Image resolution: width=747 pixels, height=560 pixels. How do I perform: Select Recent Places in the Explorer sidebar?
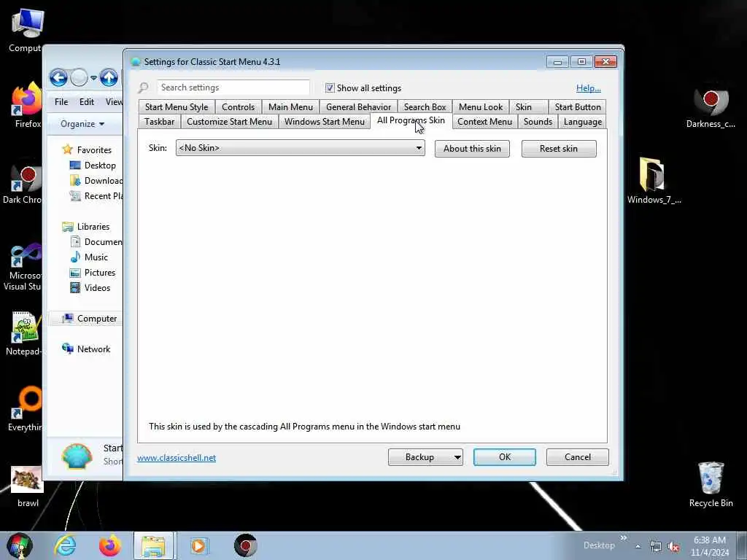click(x=96, y=195)
